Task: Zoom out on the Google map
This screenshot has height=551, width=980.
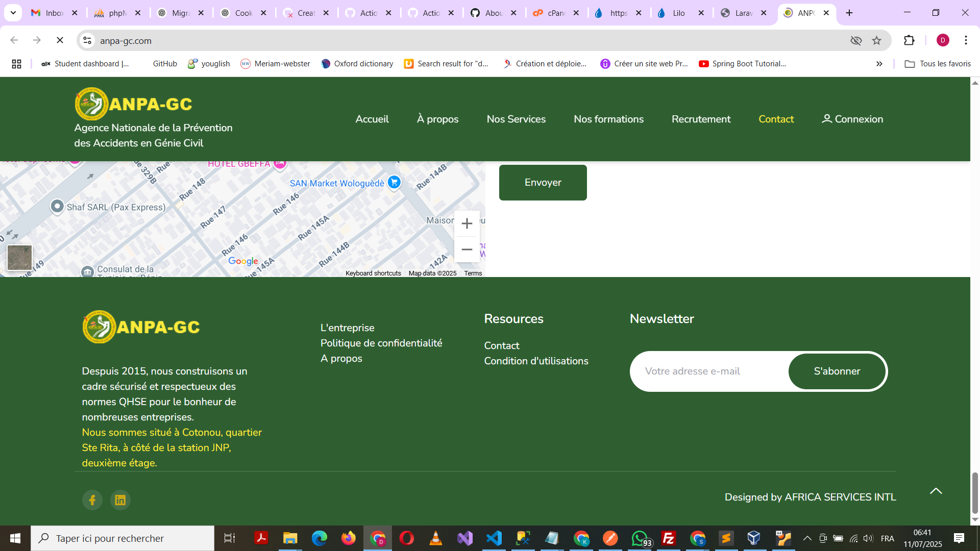Action: (467, 249)
